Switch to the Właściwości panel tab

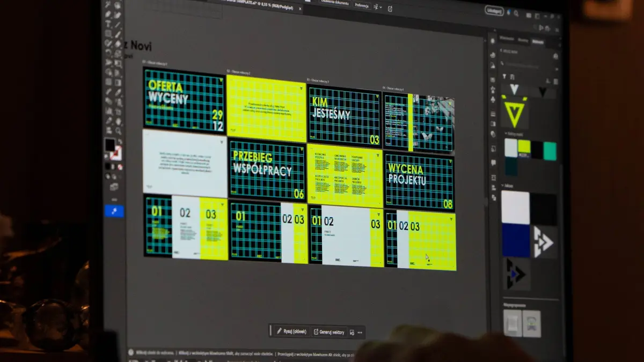click(x=507, y=39)
